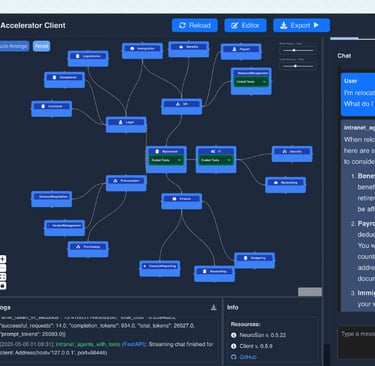Select the Procurement node icon
The width and height of the screenshot is (375, 366).
[x=115, y=181]
